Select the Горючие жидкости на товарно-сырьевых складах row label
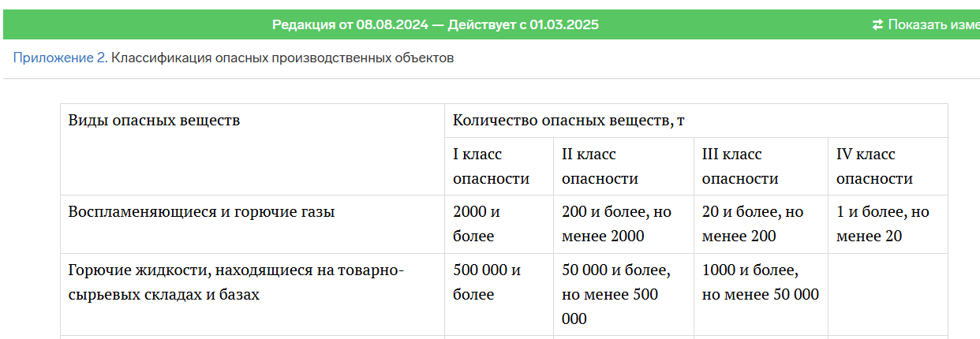The height and width of the screenshot is (339, 980). [x=236, y=282]
